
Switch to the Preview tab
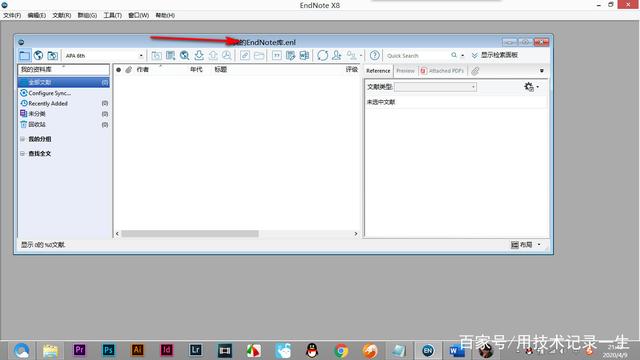[405, 71]
